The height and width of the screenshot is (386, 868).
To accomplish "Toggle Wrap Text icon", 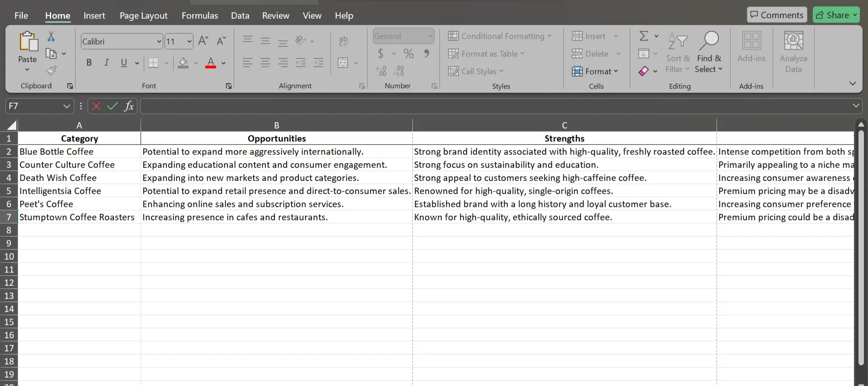I will [x=344, y=41].
